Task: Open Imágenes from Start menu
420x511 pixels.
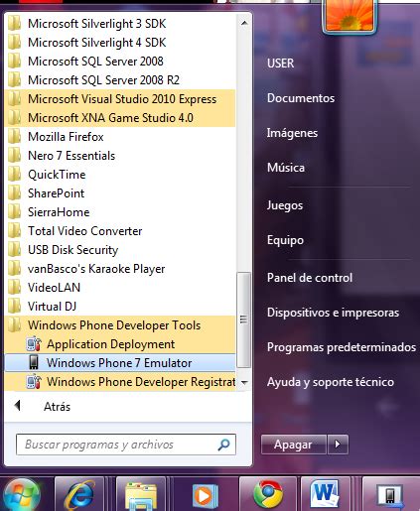Action: coord(292,133)
